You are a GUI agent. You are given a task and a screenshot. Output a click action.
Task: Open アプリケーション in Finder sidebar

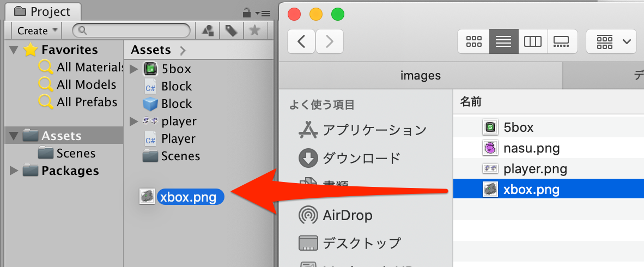pos(363,130)
